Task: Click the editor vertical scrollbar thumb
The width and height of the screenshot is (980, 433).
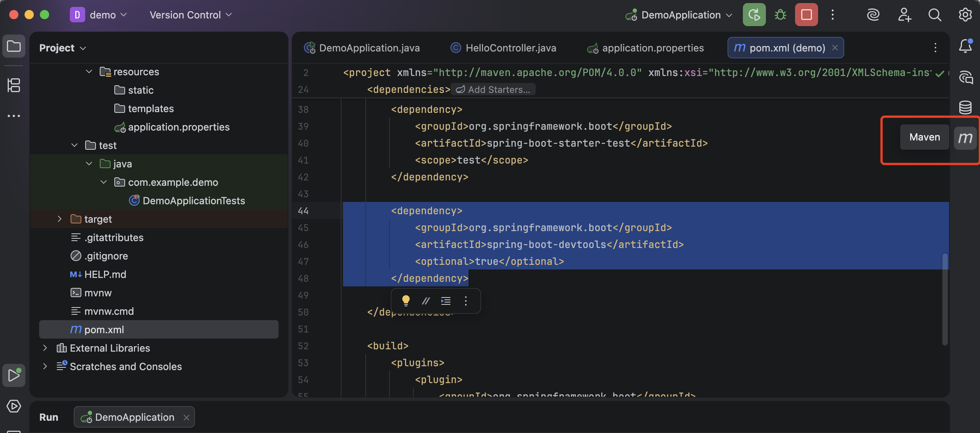Action: [945, 299]
